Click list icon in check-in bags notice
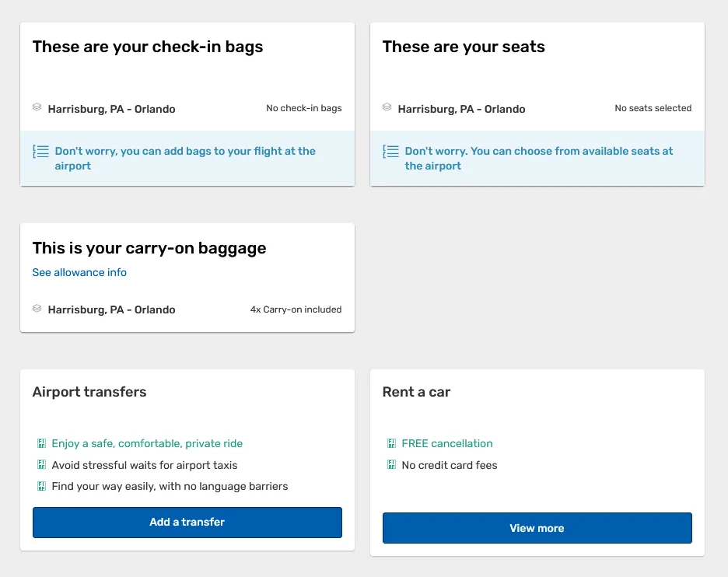This screenshot has height=577, width=728. (41, 152)
